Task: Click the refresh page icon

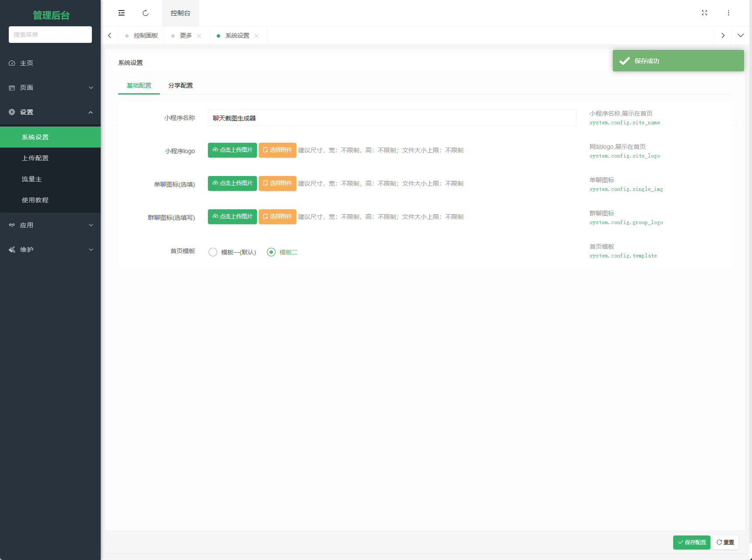Action: pos(145,13)
